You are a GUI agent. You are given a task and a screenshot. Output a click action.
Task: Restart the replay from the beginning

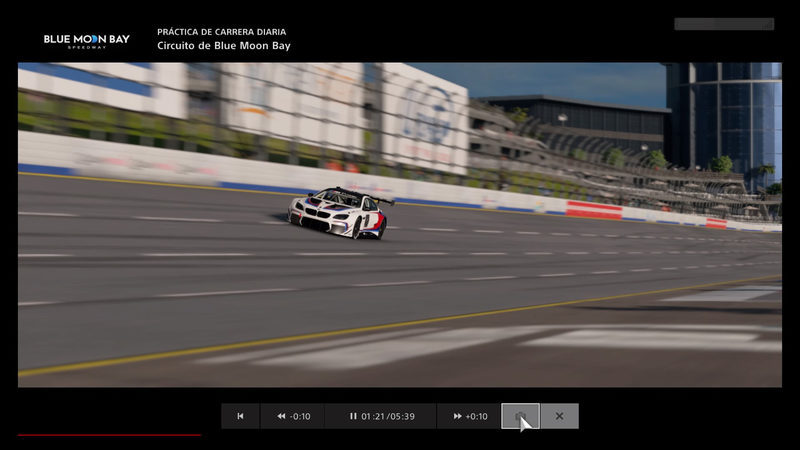240,416
